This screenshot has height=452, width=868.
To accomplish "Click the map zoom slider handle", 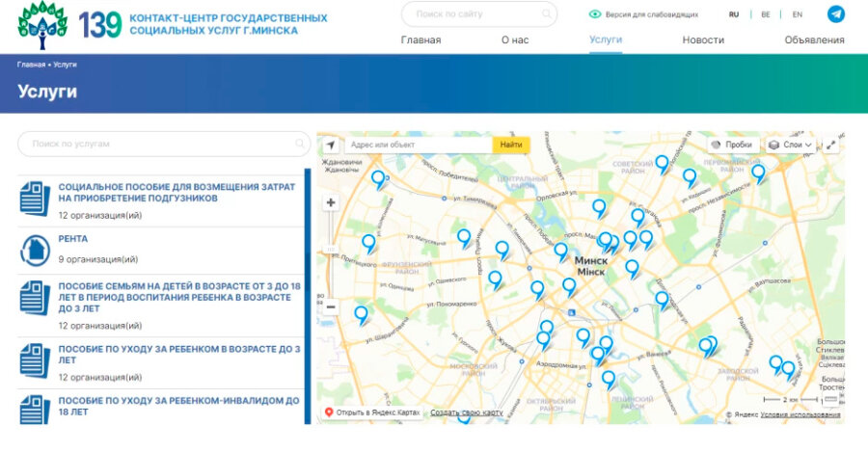I will click(331, 250).
